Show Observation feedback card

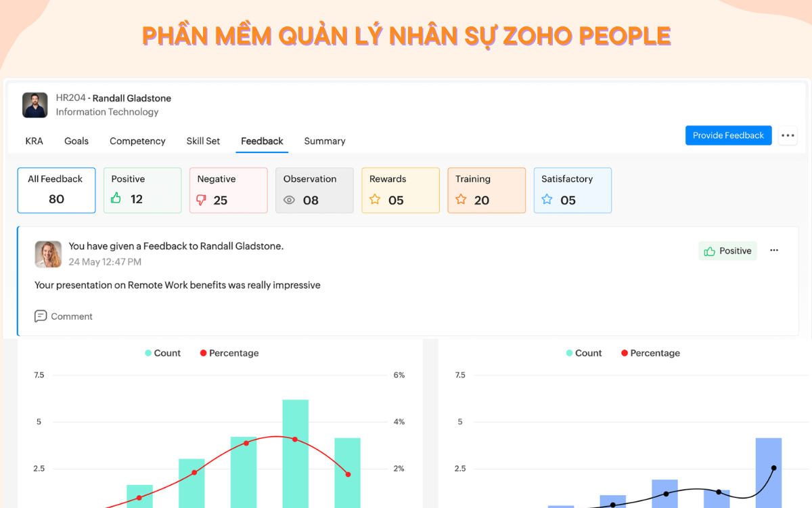[x=314, y=190]
